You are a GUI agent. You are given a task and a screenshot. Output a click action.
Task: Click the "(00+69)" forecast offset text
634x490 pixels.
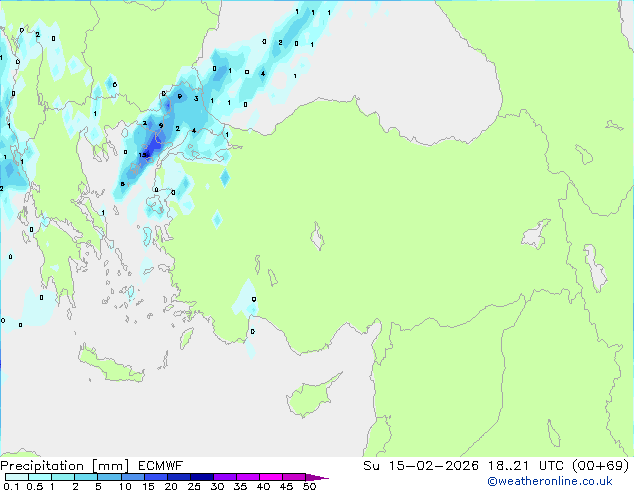pos(601,466)
